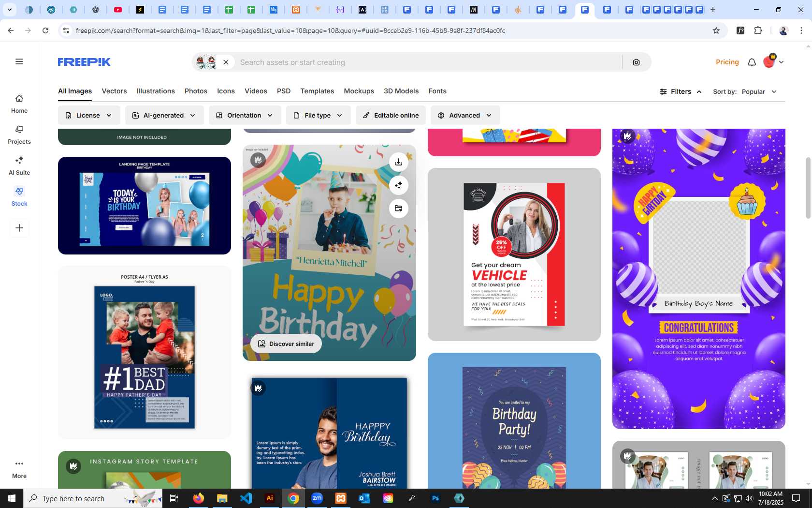Click premium crown badge on Happy Birthday card
The height and width of the screenshot is (508, 812).
[258, 160]
